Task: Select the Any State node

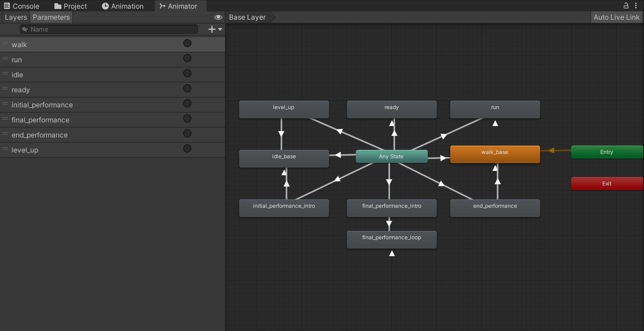Action: pyautogui.click(x=391, y=157)
